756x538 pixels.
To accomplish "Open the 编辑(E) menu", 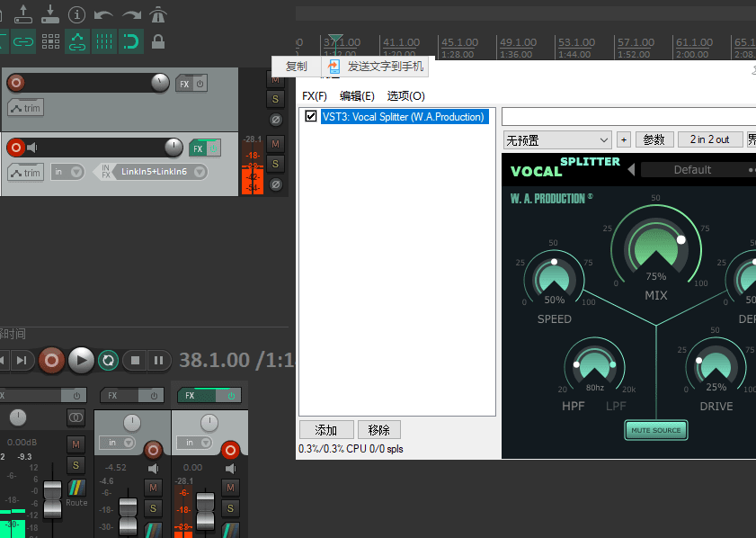I will click(x=357, y=96).
